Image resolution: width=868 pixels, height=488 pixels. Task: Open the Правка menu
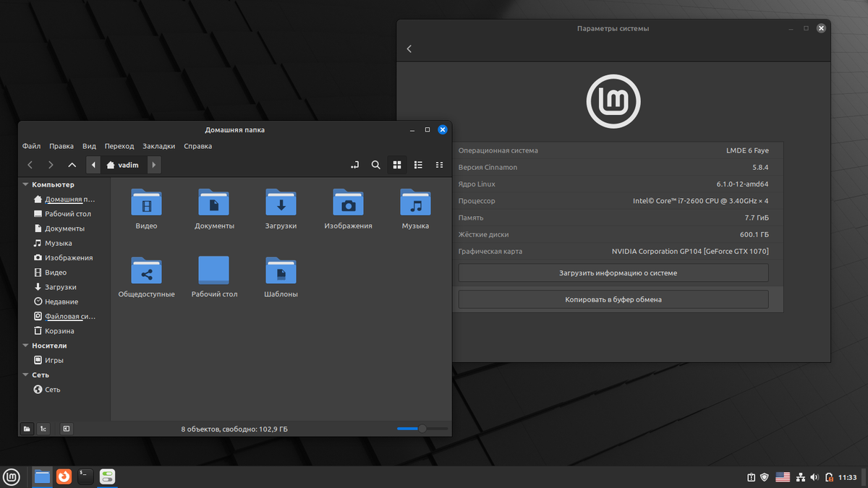pos(61,146)
